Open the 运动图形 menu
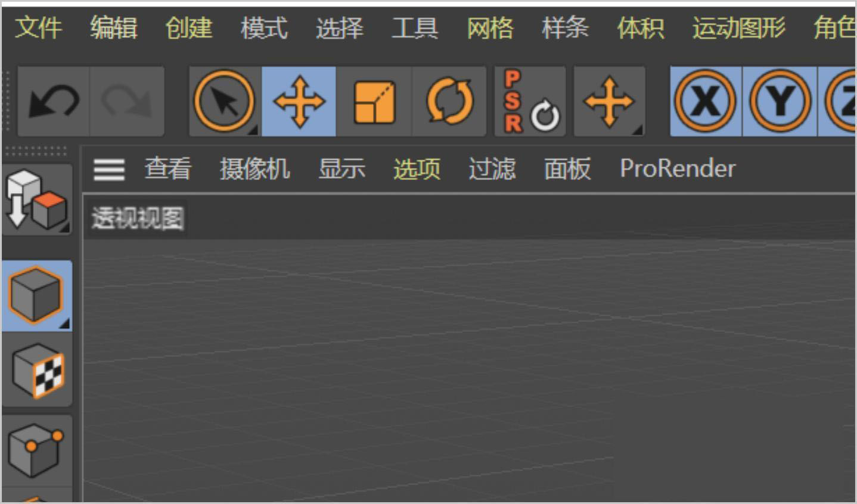857x504 pixels. click(739, 27)
